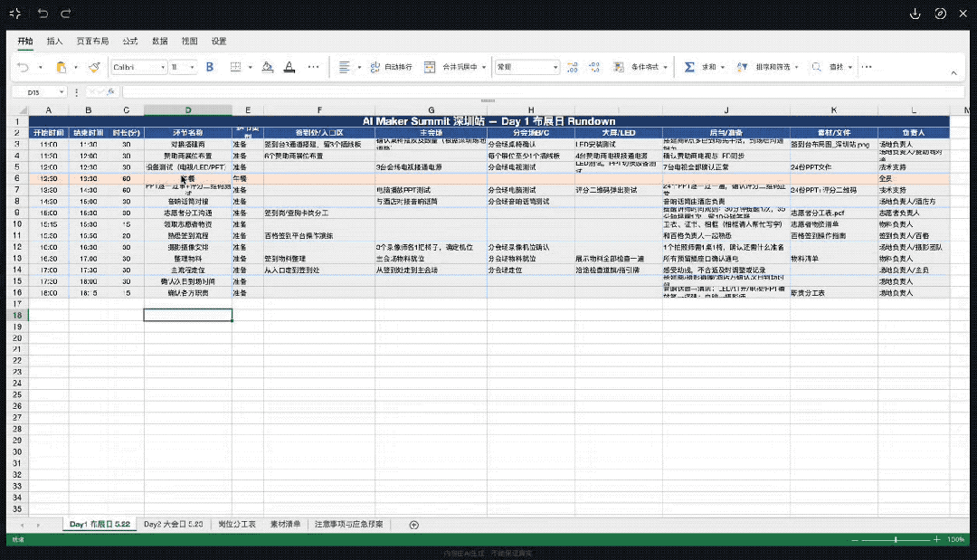Click the zoom in plus icon
This screenshot has height=560, width=977.
click(936, 539)
